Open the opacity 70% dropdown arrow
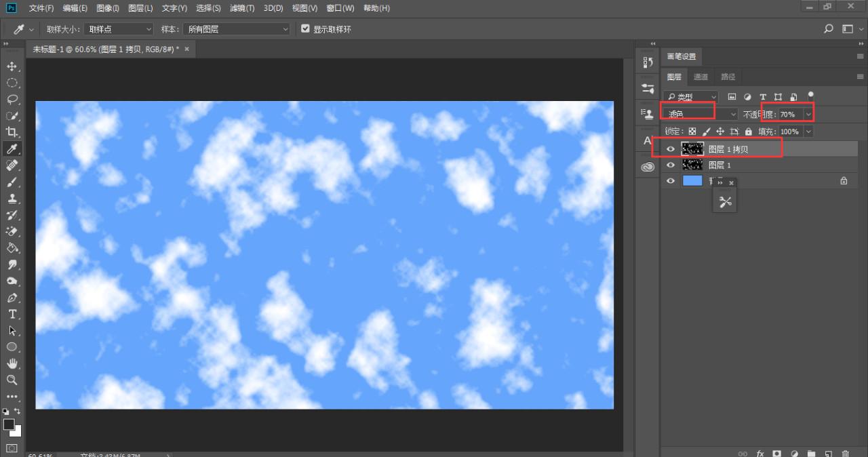 pyautogui.click(x=808, y=115)
